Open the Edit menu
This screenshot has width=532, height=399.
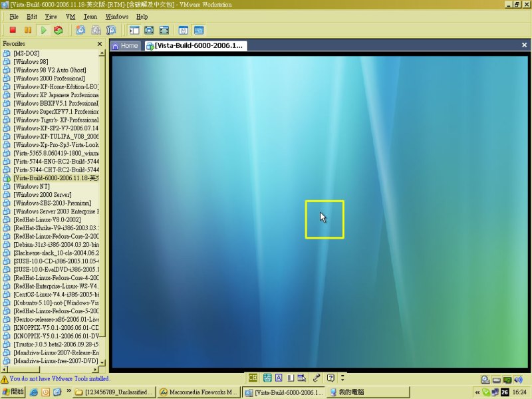point(32,17)
